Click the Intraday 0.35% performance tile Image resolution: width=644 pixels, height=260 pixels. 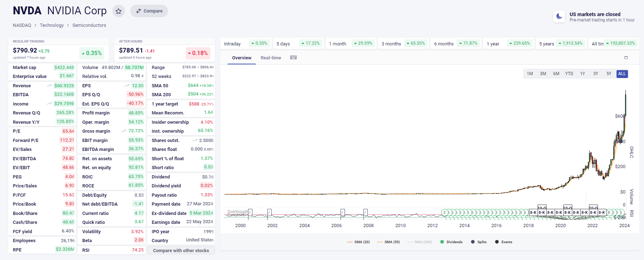tap(246, 44)
